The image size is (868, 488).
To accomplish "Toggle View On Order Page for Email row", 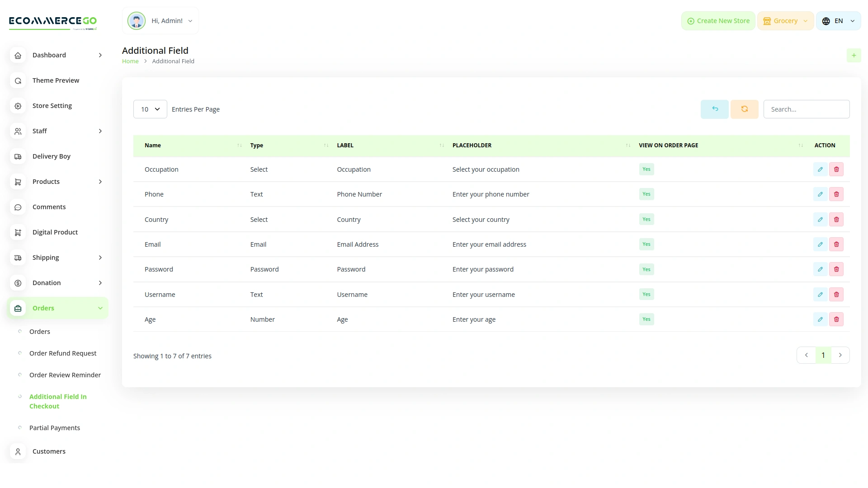I will click(646, 244).
